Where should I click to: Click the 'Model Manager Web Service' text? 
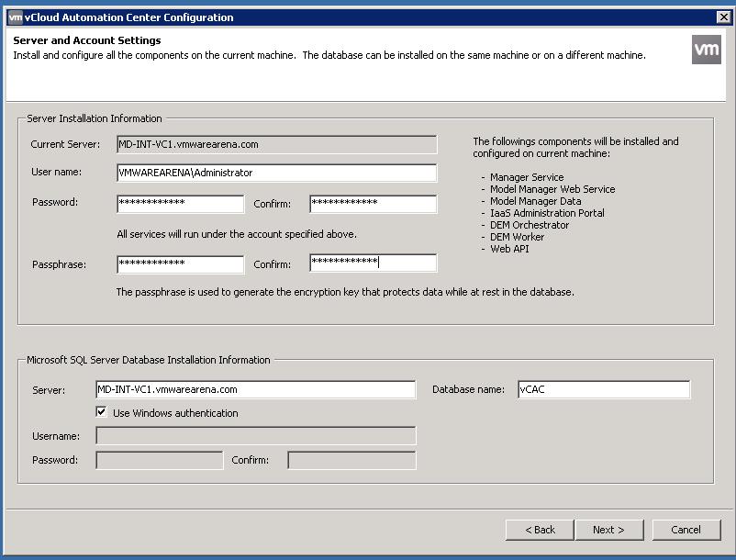click(x=552, y=189)
